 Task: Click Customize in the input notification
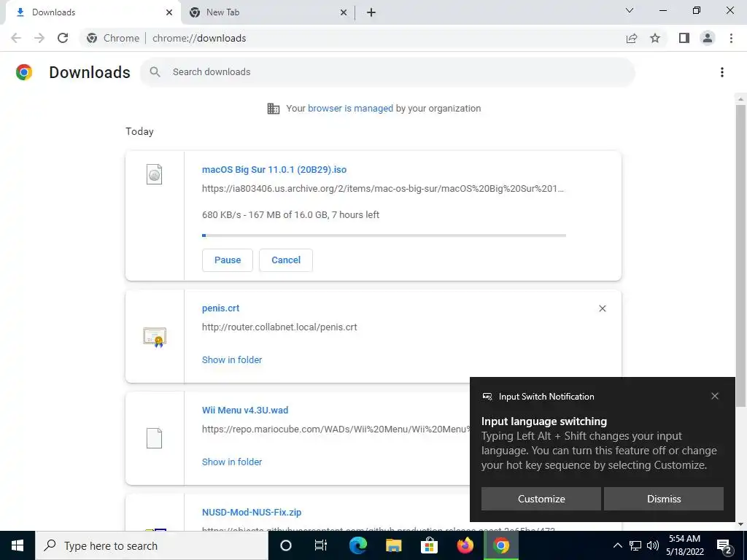tap(541, 499)
